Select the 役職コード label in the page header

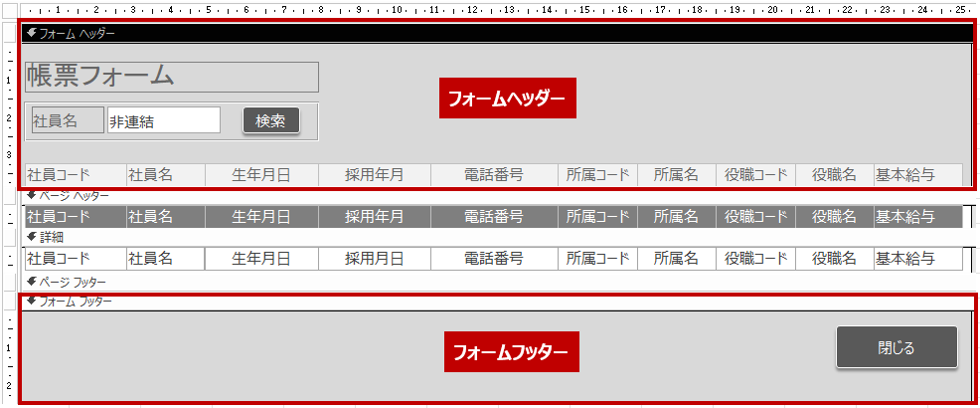pyautogui.click(x=755, y=216)
